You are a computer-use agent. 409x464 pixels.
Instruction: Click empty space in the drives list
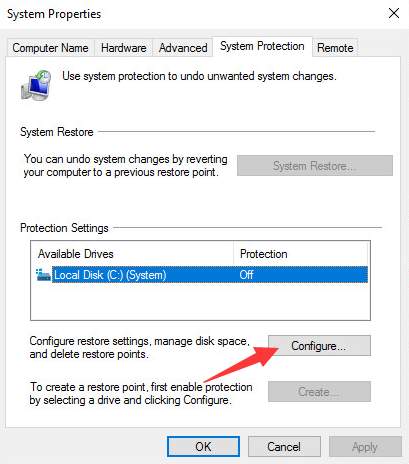[x=200, y=302]
